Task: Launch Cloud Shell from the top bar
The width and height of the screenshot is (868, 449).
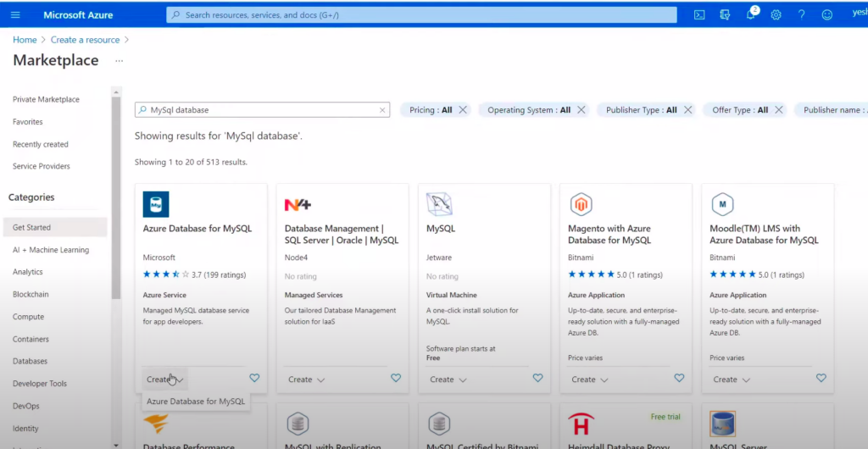Action: (x=699, y=14)
